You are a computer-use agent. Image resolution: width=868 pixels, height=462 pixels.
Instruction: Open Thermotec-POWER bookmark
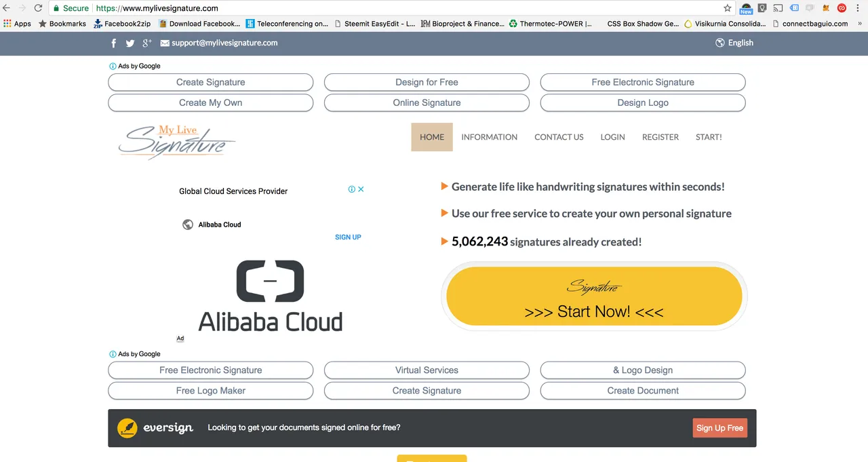[x=550, y=23]
